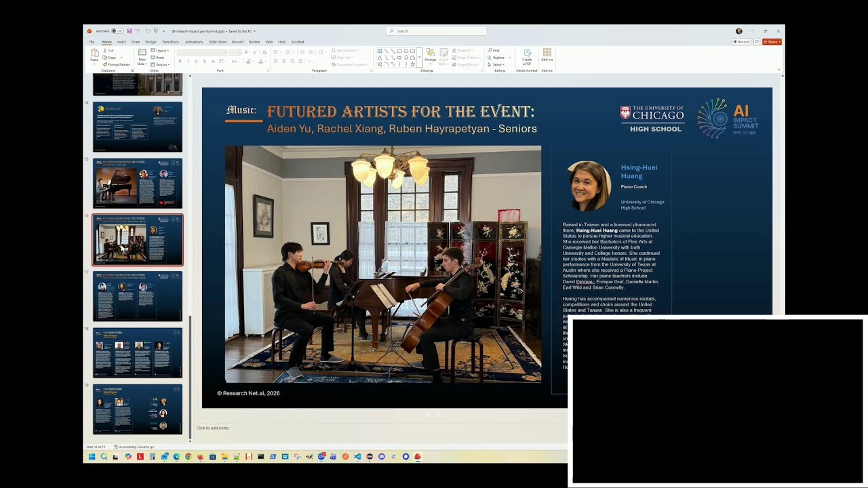Open the Review tab
This screenshot has height=488, width=868.
pos(254,42)
